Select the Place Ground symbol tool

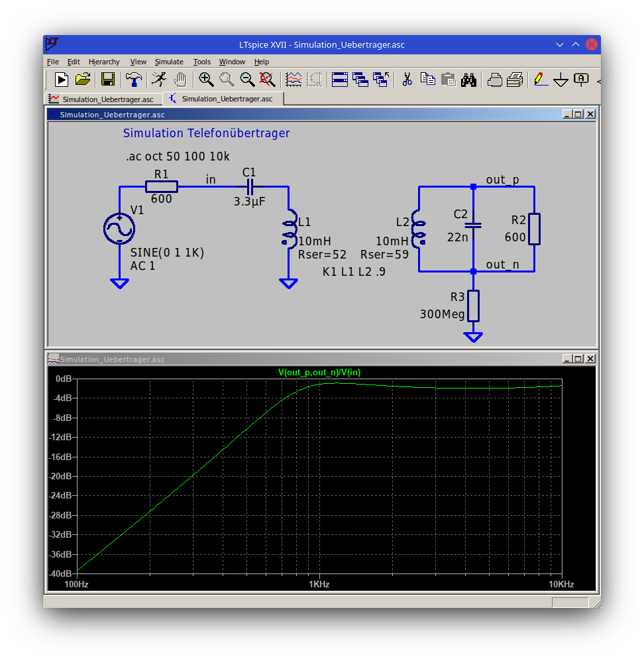point(561,80)
